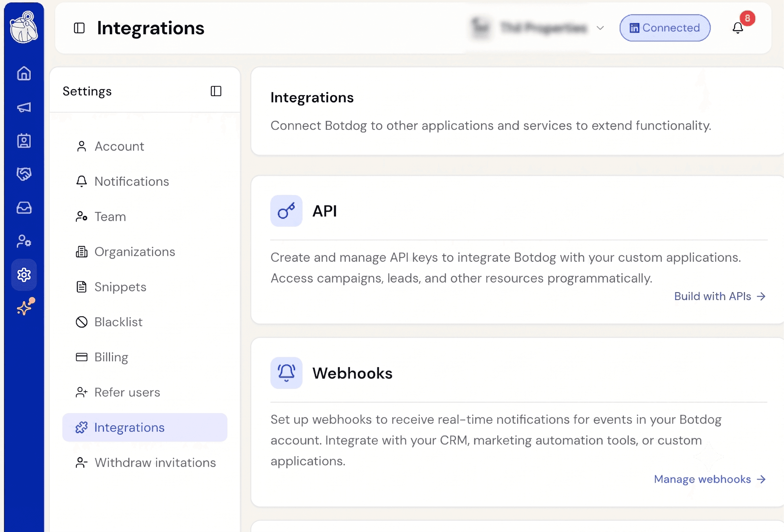This screenshot has height=532, width=784.
Task: Open Withdraw invitations page
Action: coord(145,463)
